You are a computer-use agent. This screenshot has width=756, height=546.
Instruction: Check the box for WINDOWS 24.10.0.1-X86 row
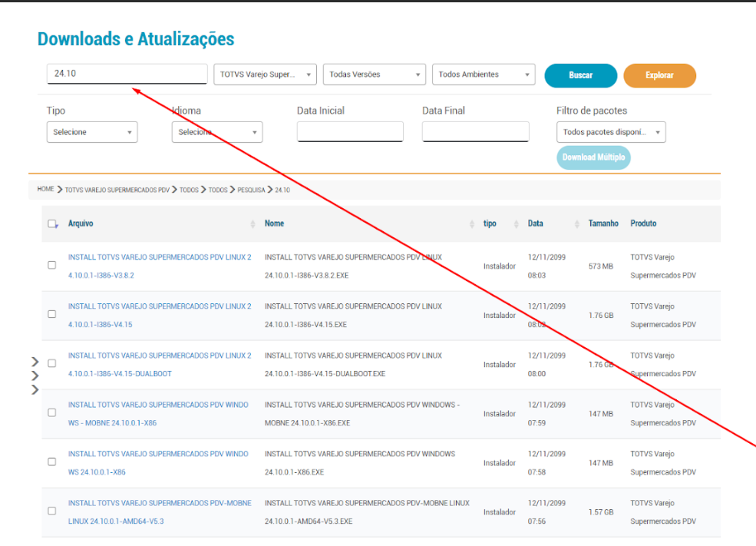pos(52,462)
